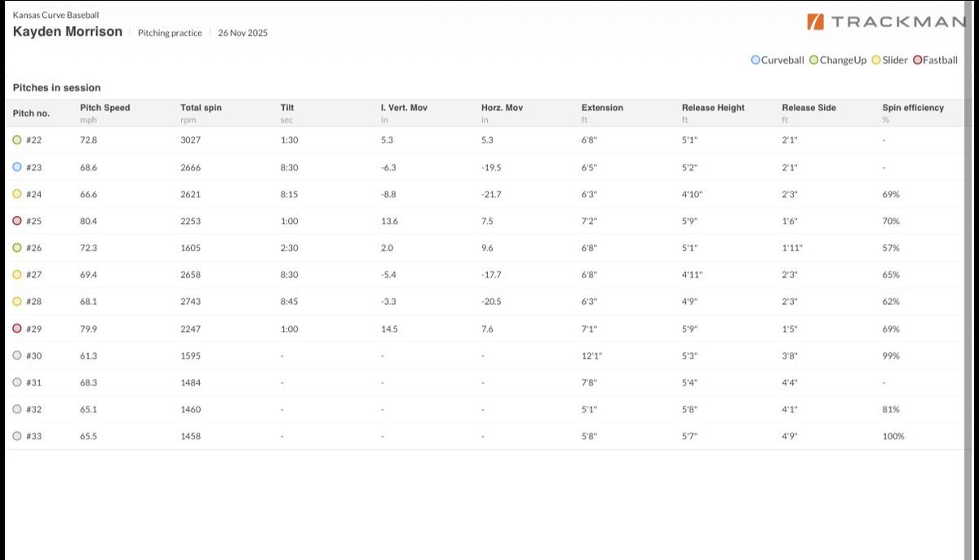Click the gray pitch-type circle for pitch #32
Viewport: 979px width, 560px height.
click(x=18, y=409)
